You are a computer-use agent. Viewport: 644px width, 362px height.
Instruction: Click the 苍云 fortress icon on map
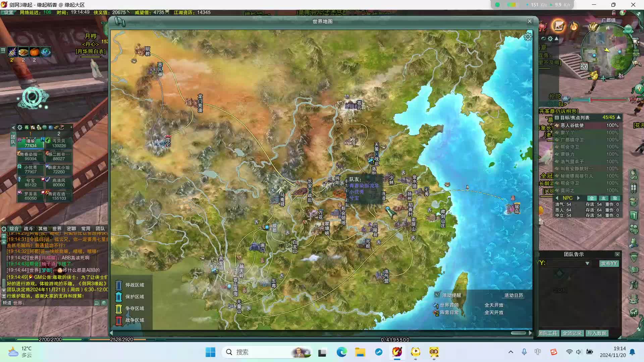(x=351, y=105)
